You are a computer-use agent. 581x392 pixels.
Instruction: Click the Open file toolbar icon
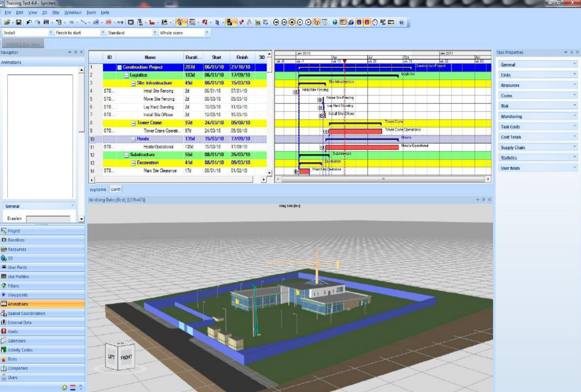tap(7, 22)
